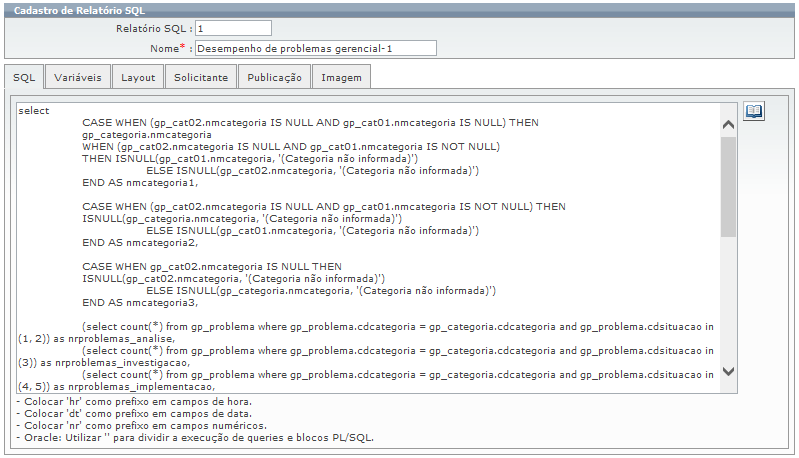
Task: Click the empty scrollbar track below the thumb
Action: pos(728,300)
